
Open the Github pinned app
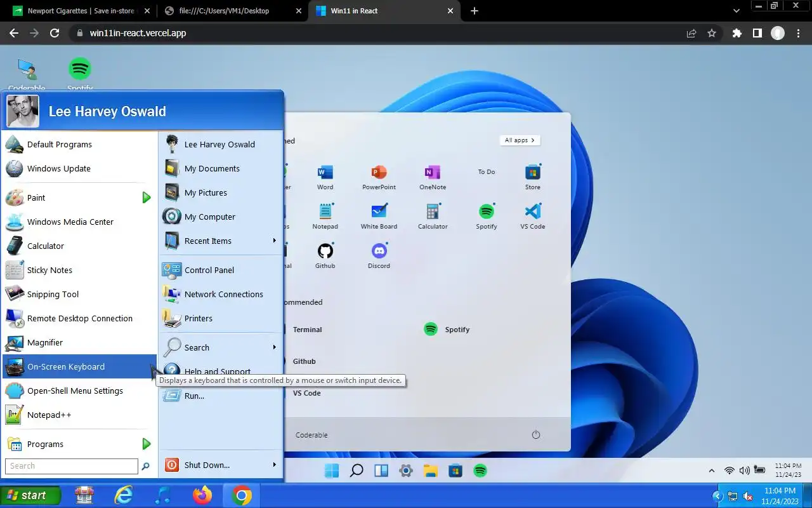pyautogui.click(x=325, y=256)
